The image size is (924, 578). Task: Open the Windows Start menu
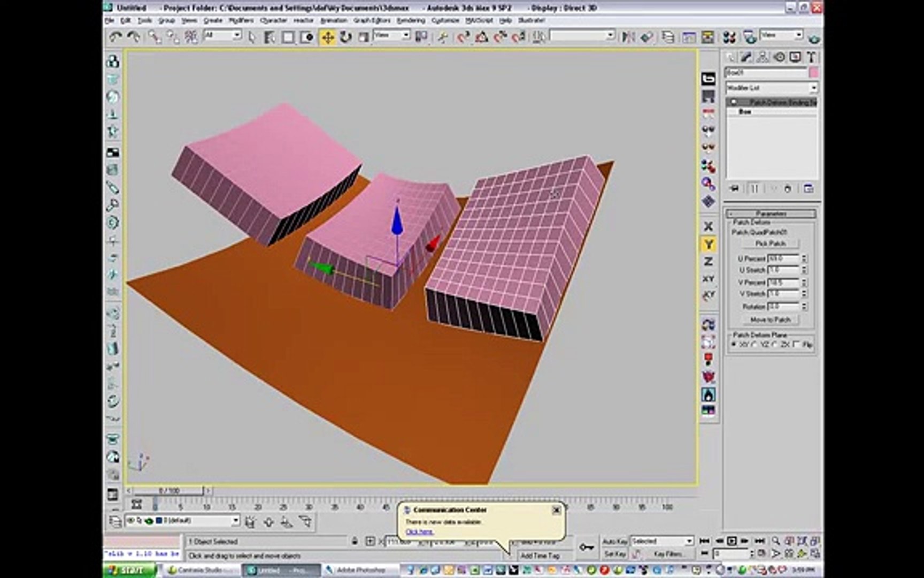129,570
